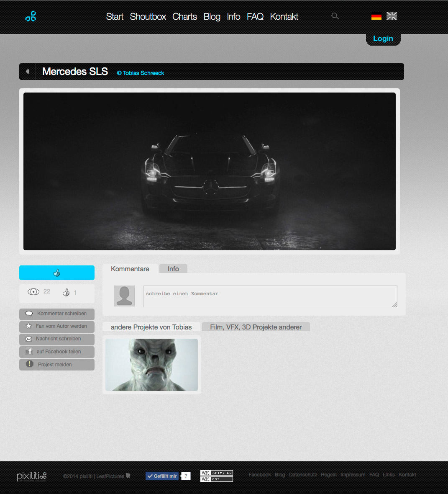Viewport: 448px width, 494px height.
Task: Click the eye views icon
Action: [33, 292]
